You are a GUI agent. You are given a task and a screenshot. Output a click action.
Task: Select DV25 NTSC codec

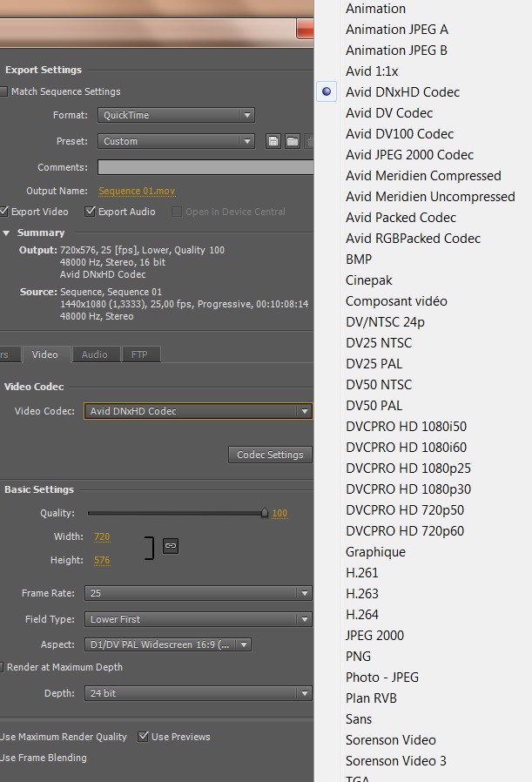379,343
